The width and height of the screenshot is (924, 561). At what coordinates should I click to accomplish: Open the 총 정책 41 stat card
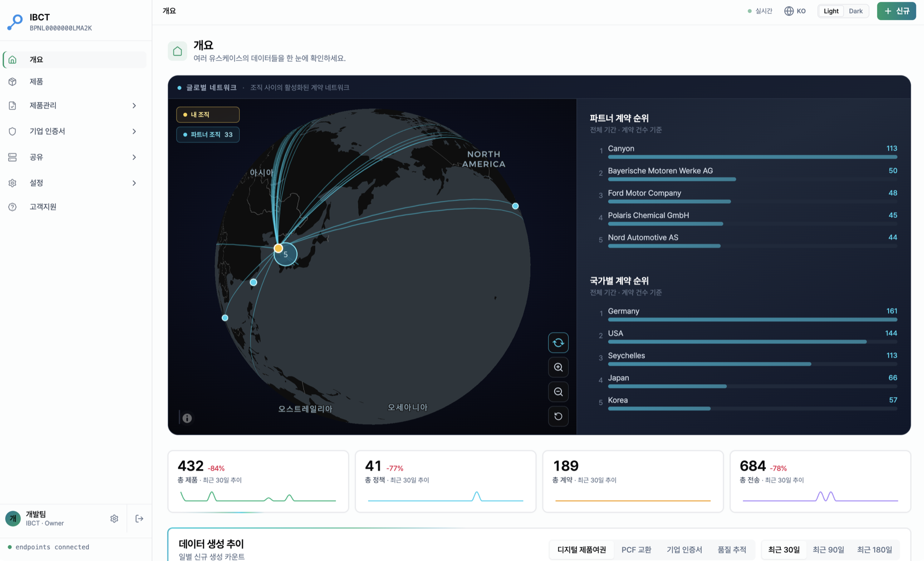coord(446,481)
